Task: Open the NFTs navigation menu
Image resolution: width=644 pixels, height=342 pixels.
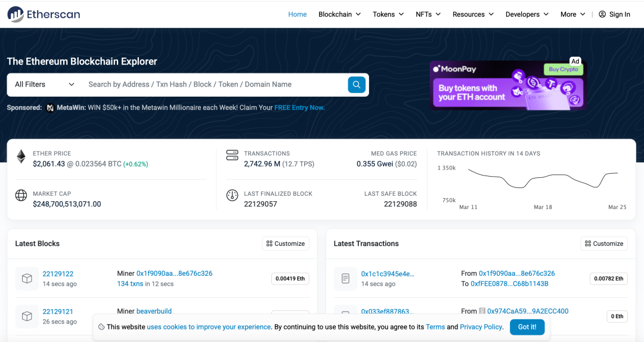Action: click(428, 14)
